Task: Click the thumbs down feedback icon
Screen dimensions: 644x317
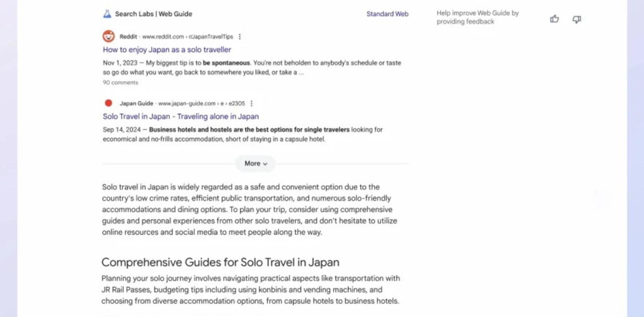Action: (x=577, y=19)
